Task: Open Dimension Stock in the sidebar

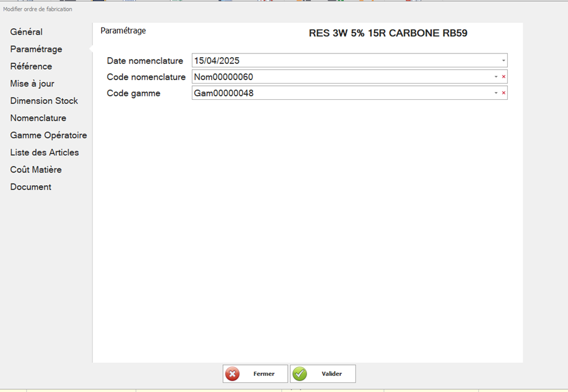Action: point(44,101)
